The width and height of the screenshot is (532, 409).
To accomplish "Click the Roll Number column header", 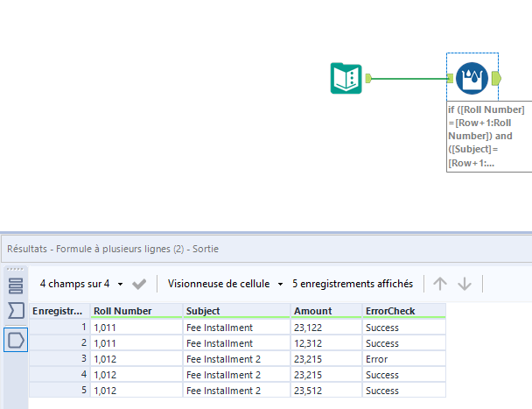I will [122, 311].
